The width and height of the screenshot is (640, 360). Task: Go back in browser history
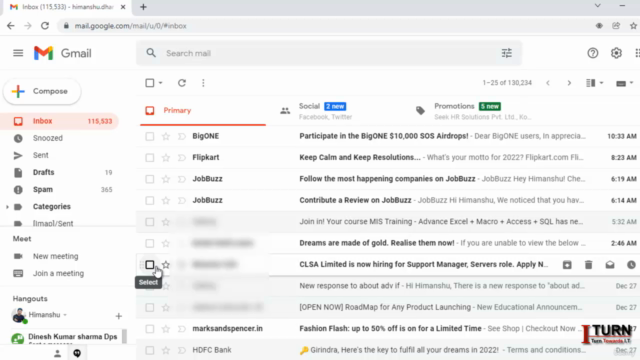click(11, 26)
